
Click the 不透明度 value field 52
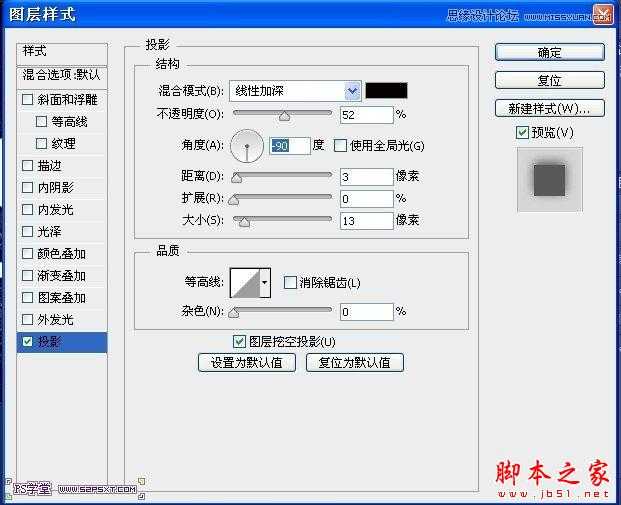367,115
